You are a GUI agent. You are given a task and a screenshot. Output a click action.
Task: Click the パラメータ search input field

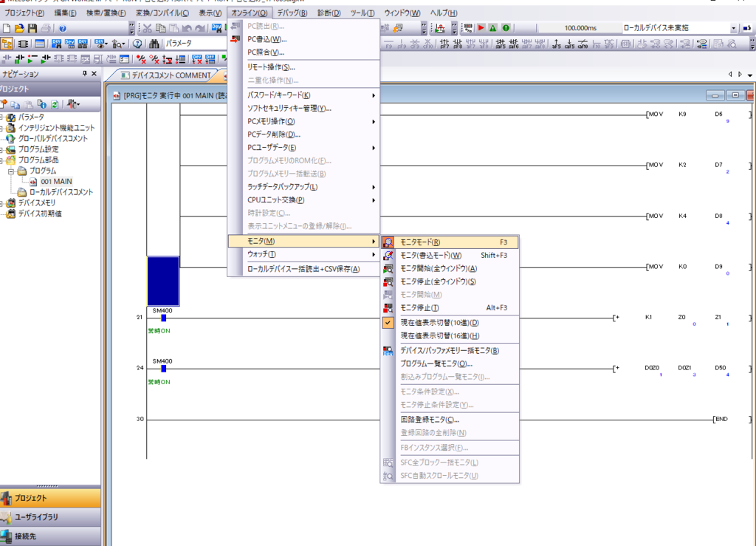[x=195, y=44]
